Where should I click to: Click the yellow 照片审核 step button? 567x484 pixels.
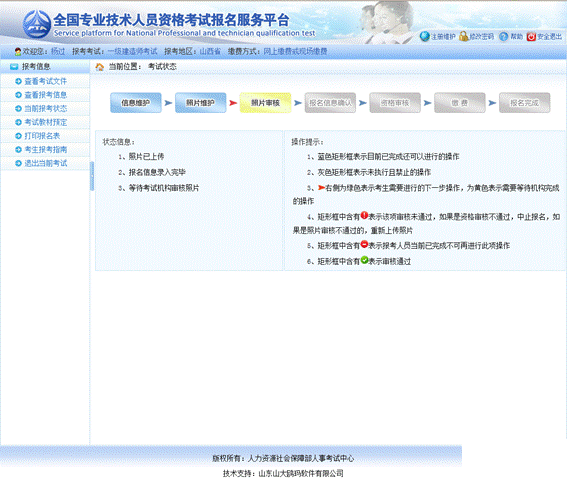[x=265, y=103]
